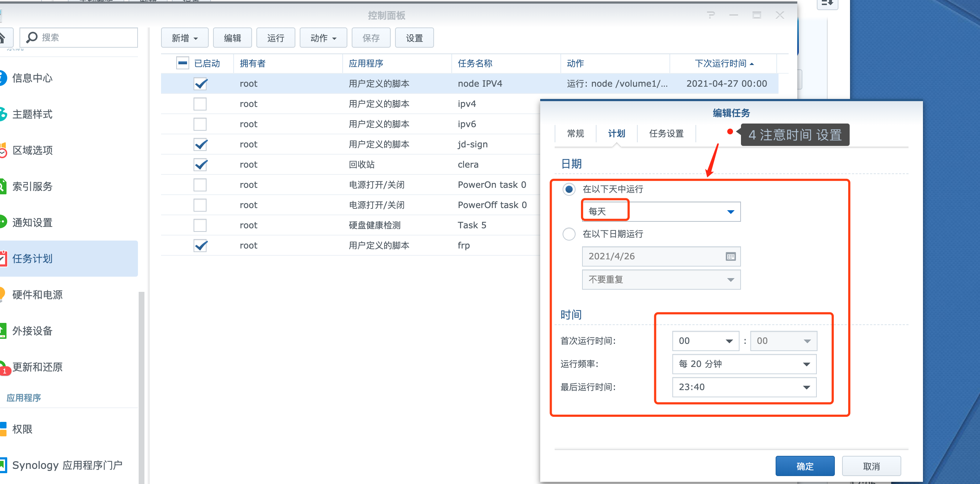This screenshot has height=484, width=980.
Task: Click the 回收站 application cell
Action: point(361,164)
